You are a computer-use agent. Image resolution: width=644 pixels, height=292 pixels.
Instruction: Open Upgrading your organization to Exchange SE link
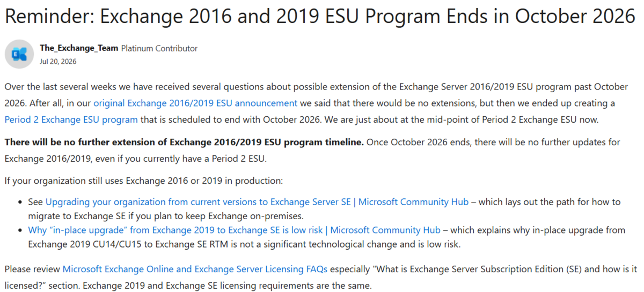click(257, 202)
